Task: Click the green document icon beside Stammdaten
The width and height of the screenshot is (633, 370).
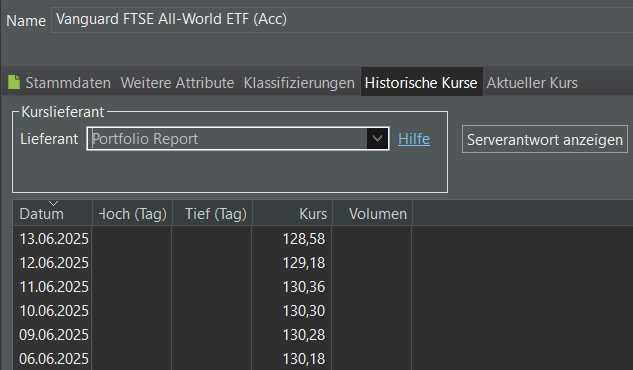Action: click(14, 82)
